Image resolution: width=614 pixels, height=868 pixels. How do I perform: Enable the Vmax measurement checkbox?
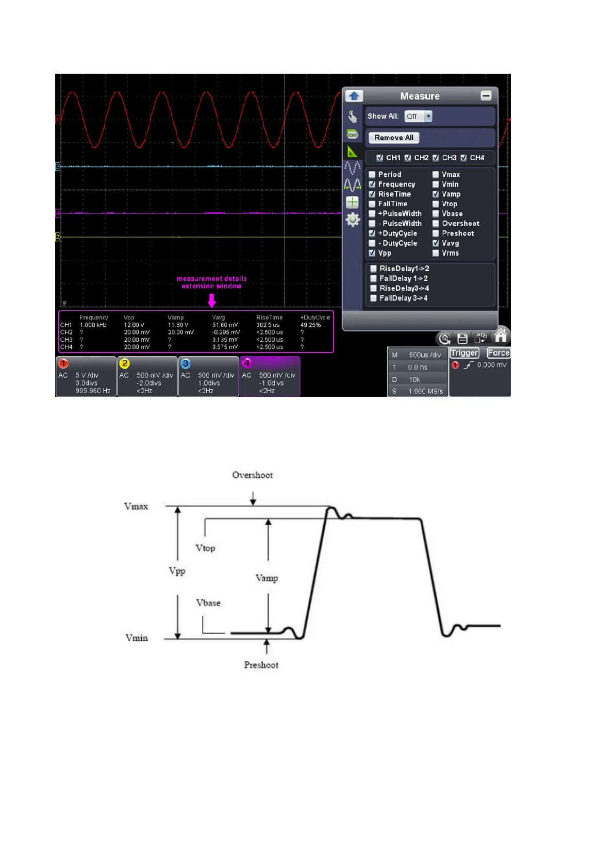436,175
